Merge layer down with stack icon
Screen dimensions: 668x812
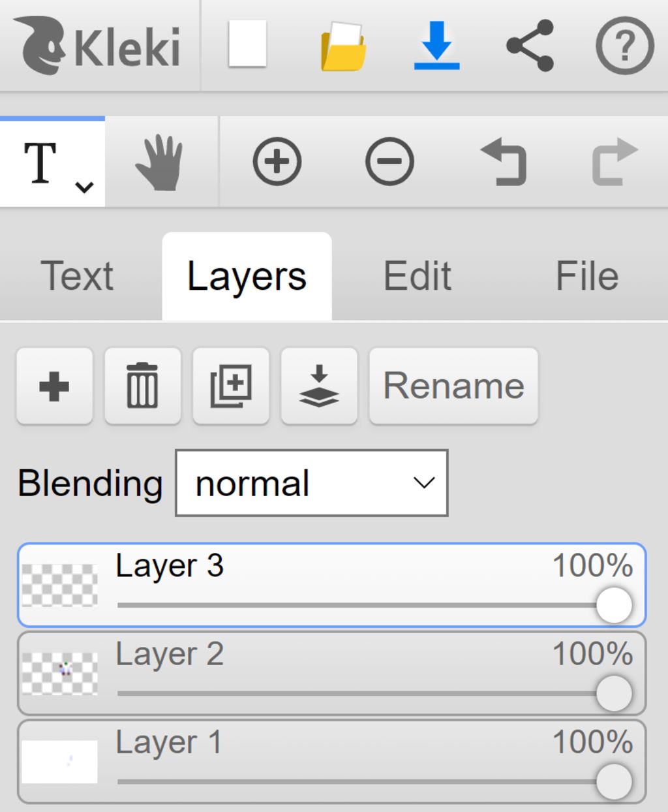[x=319, y=386]
